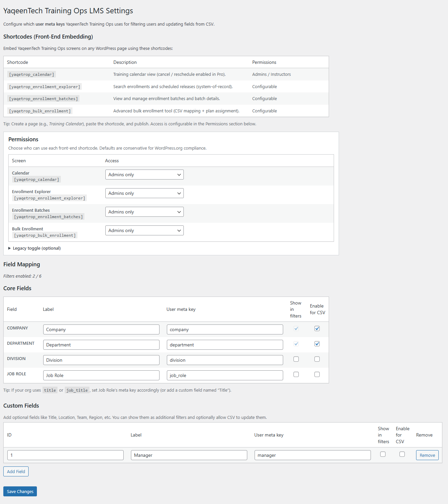Edit the Job Role meta key field
The width and height of the screenshot is (448, 504).
pos(225,375)
